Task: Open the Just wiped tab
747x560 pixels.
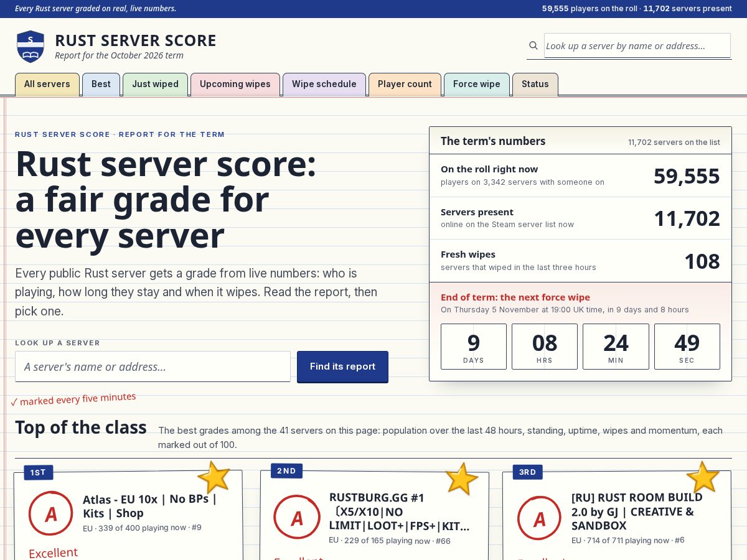Action: pos(155,85)
